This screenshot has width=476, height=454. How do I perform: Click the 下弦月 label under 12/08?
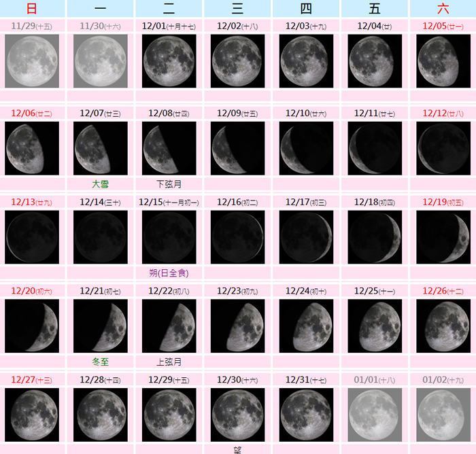169,184
